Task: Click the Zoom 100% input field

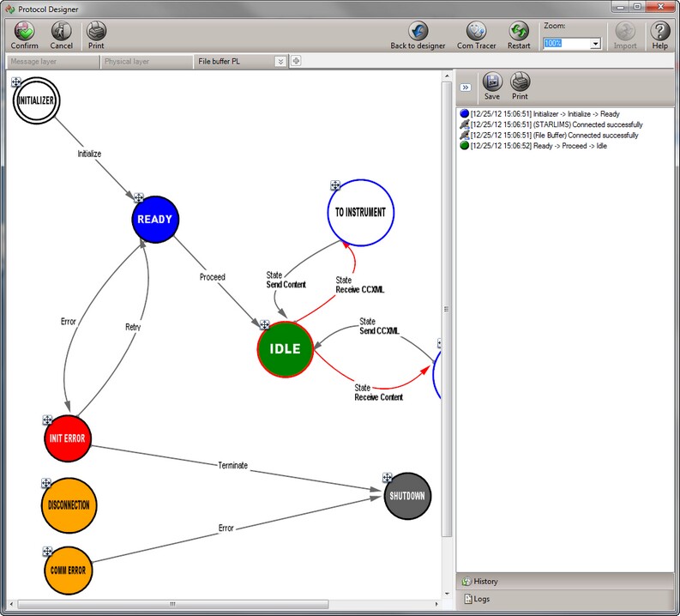Action: [567, 44]
